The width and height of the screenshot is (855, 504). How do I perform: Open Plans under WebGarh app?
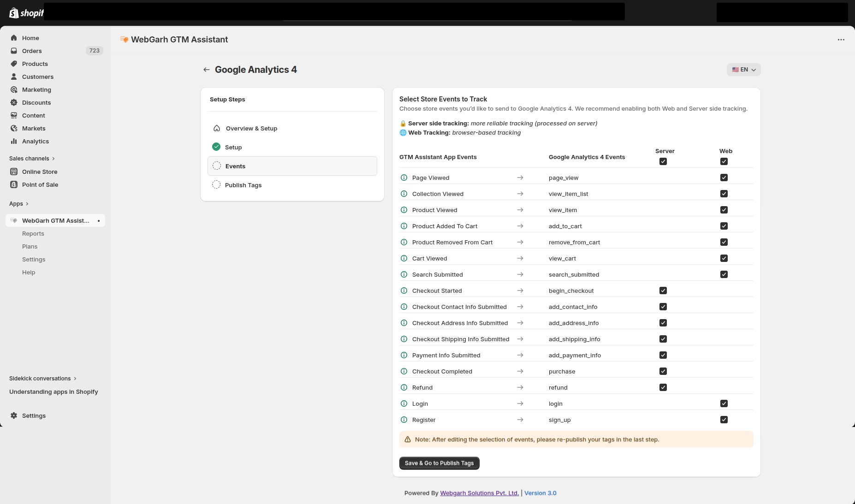(30, 247)
